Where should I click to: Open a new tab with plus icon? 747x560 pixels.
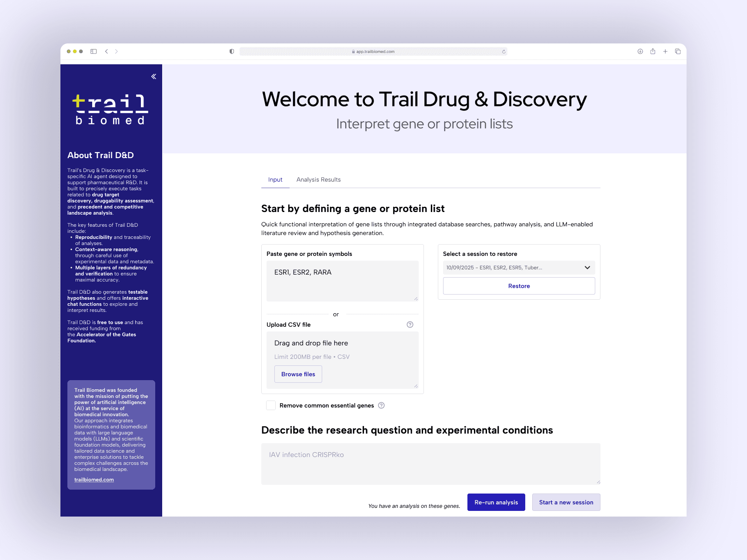(665, 51)
